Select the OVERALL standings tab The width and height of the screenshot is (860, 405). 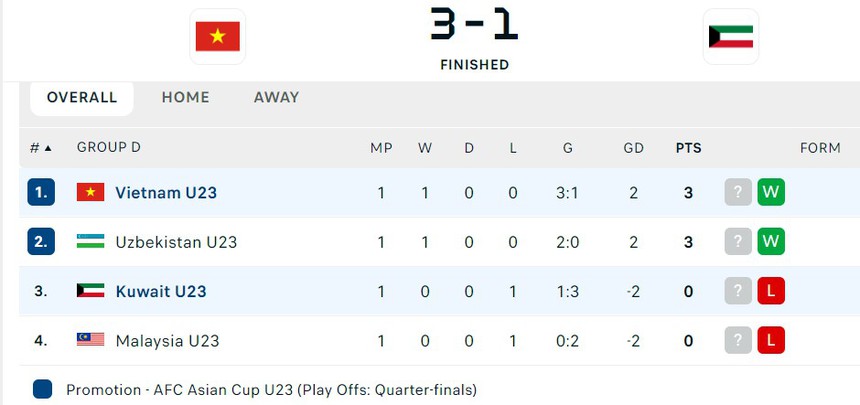pyautogui.click(x=82, y=97)
